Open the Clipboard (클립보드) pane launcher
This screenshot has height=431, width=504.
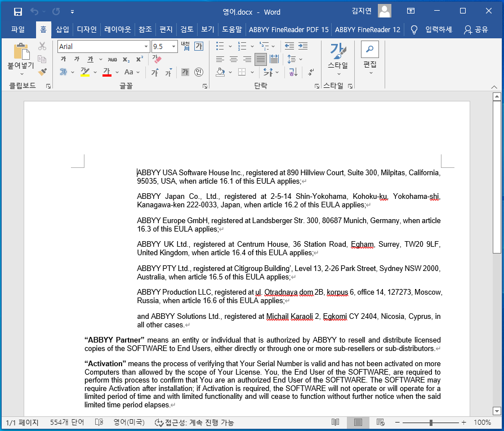pyautogui.click(x=48, y=86)
